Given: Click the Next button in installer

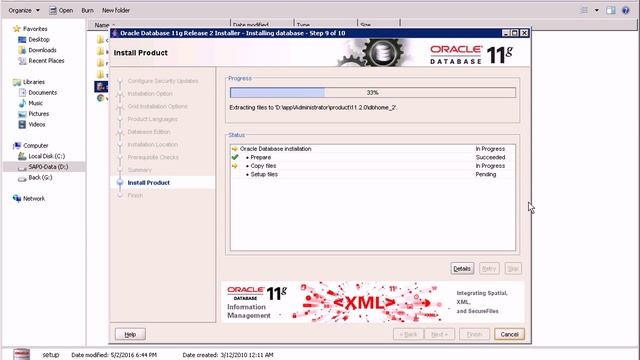Looking at the screenshot, I should 439,334.
